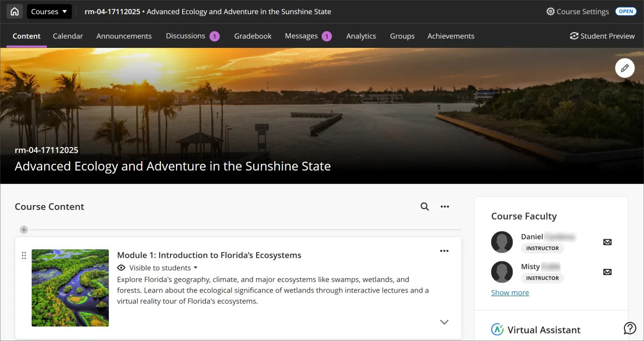Open Module 1's ellipsis options menu
Viewport: 644px width, 341px height.
click(444, 250)
